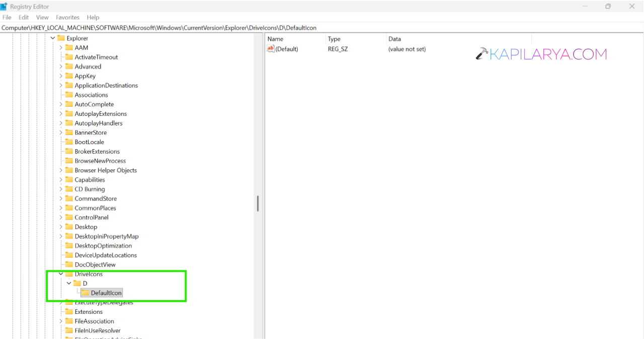Expand the ControlPanel key

[x=61, y=218]
